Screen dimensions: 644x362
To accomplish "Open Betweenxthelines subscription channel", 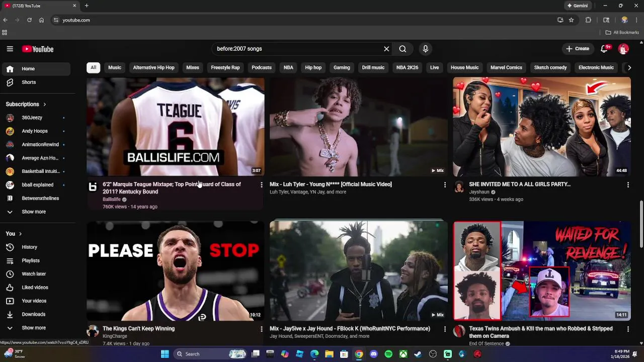I will coord(36,198).
